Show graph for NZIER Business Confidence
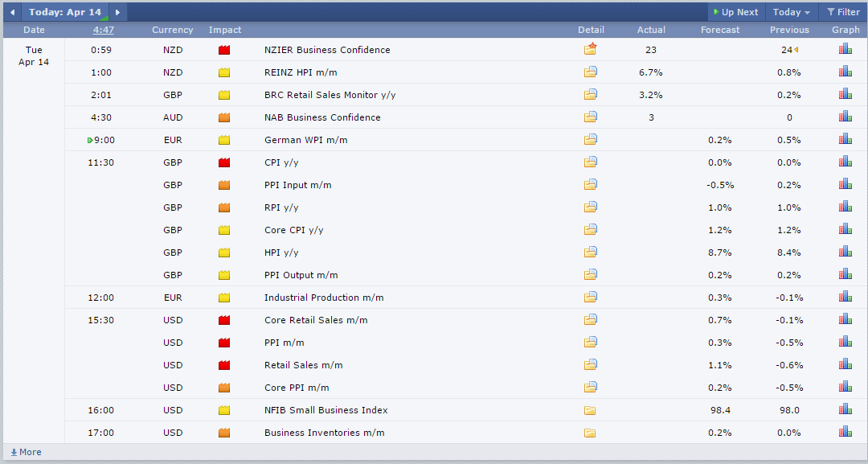Image resolution: width=868 pixels, height=464 pixels. click(x=845, y=49)
